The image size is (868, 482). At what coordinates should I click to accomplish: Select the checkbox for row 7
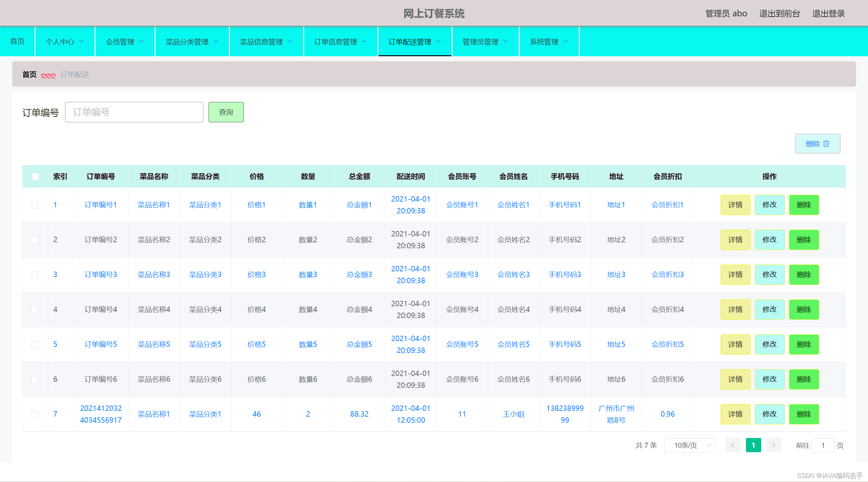(x=35, y=414)
